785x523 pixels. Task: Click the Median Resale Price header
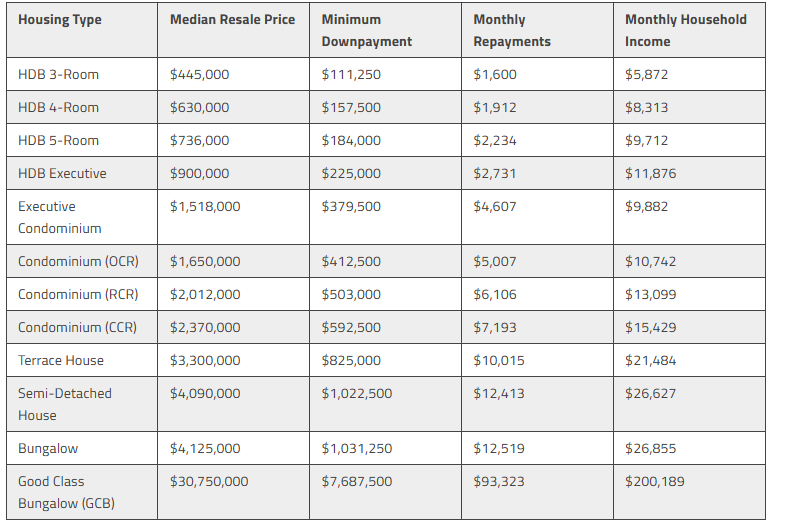[232, 20]
